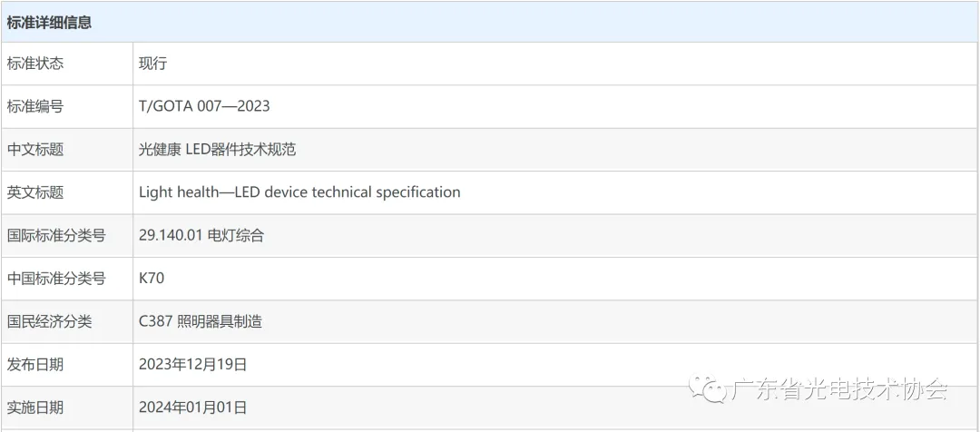Select the 现行 status value
The width and height of the screenshot is (980, 432).
[153, 64]
